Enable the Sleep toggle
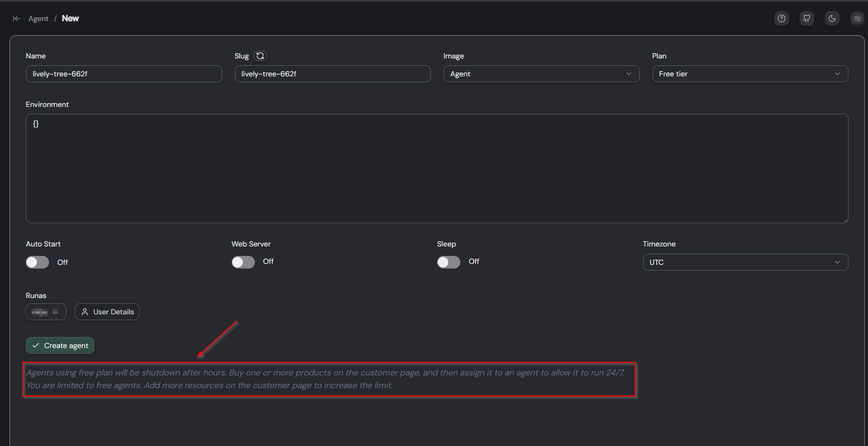The width and height of the screenshot is (868, 446). coord(449,262)
